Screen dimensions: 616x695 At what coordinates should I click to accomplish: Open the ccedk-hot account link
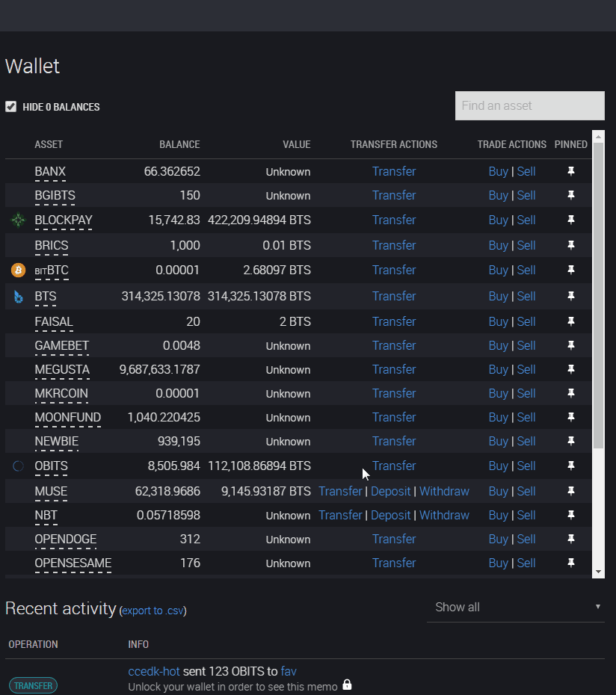pos(154,672)
